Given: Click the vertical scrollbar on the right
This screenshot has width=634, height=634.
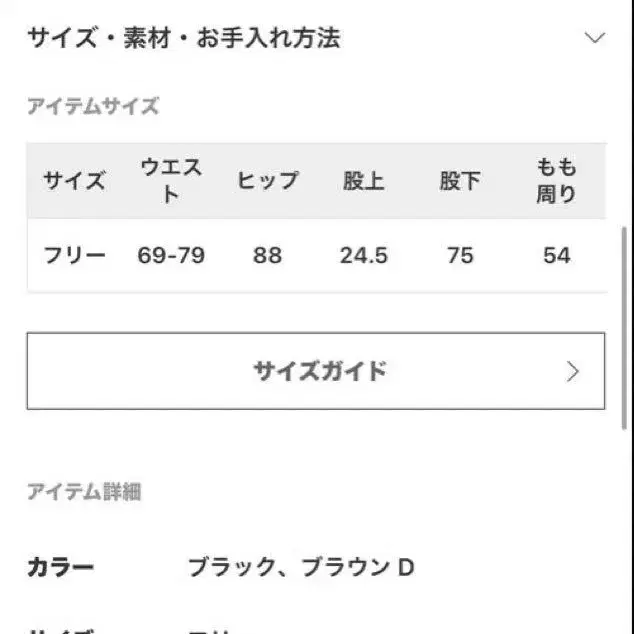Looking at the screenshot, I should (x=626, y=330).
